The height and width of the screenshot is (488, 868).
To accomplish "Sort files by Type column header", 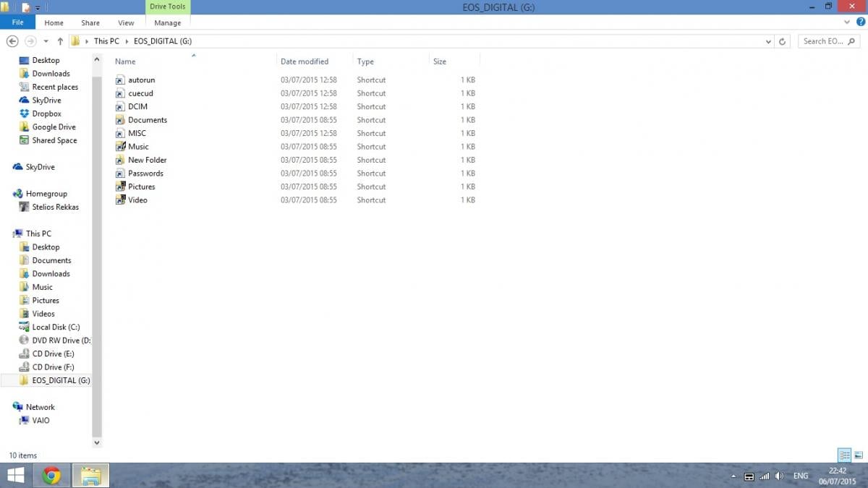I will point(365,61).
